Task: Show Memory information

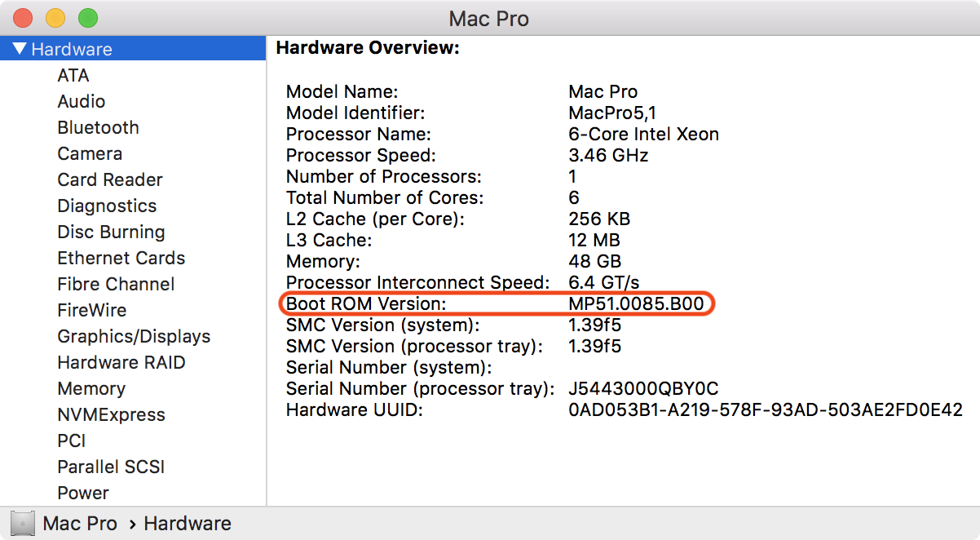Action: 91,388
